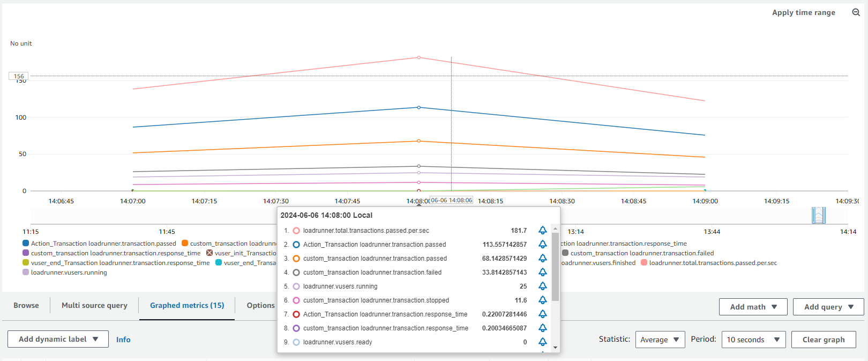Image resolution: width=868 pixels, height=361 pixels.
Task: Click bell icon for custom_transaction transaction.stopped
Action: [542, 300]
